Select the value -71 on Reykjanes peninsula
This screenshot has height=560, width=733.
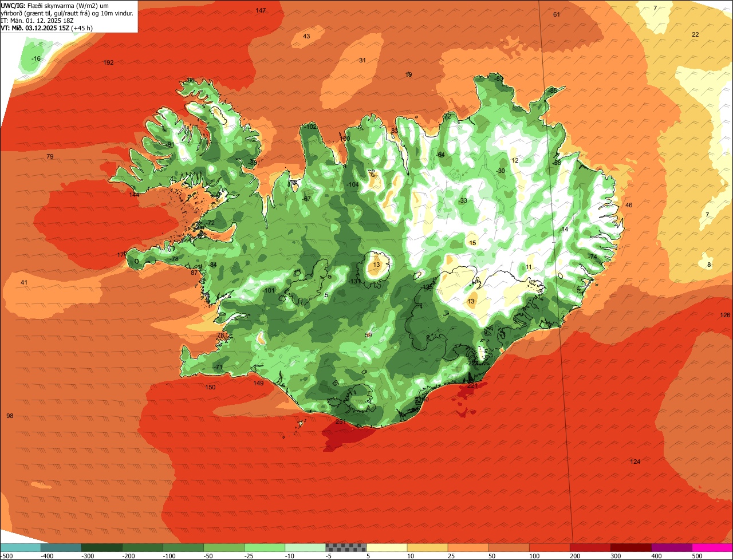coord(218,367)
